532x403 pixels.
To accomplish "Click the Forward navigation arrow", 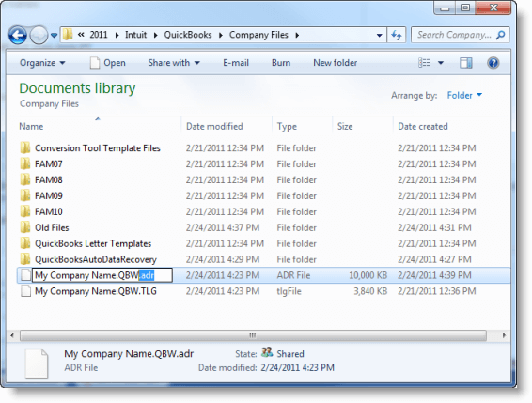I will 39,35.
